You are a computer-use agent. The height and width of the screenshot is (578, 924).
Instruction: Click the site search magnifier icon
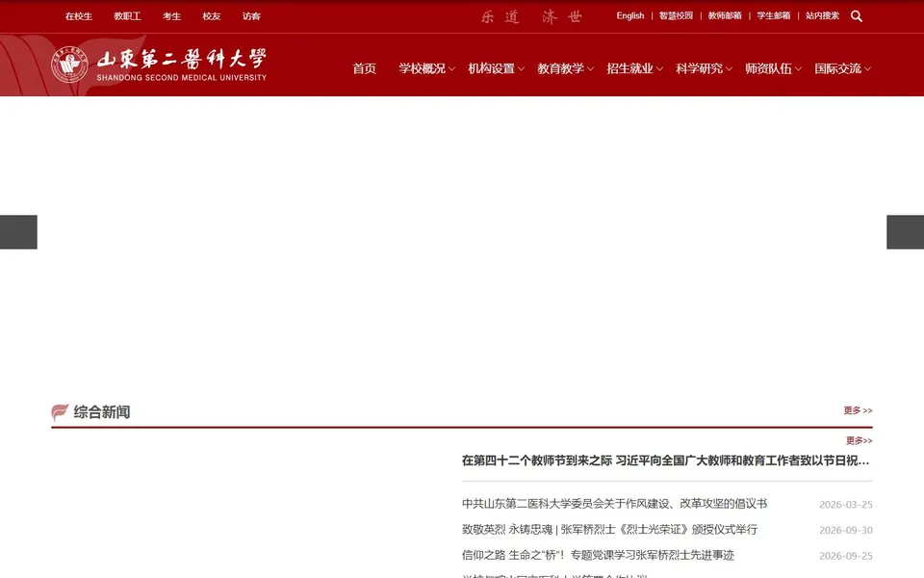pyautogui.click(x=857, y=16)
